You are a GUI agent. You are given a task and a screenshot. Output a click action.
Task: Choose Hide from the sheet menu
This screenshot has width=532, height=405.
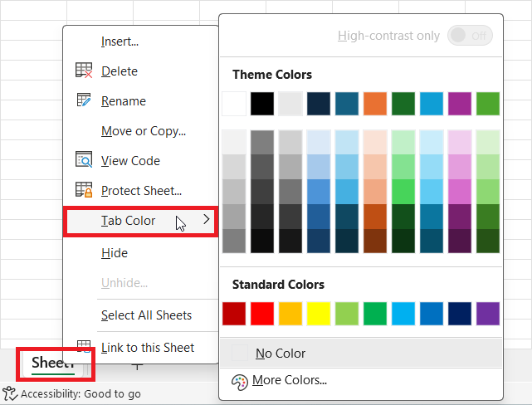click(x=115, y=253)
